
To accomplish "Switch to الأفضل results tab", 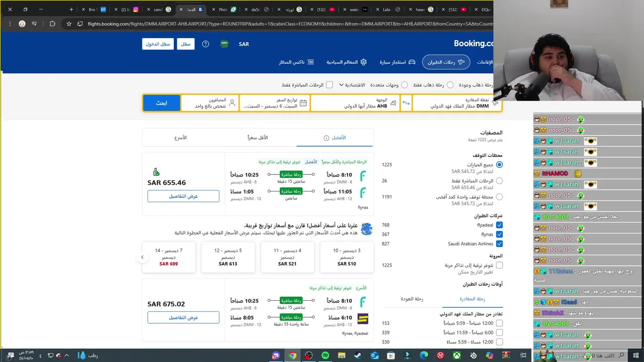I will click(335, 138).
